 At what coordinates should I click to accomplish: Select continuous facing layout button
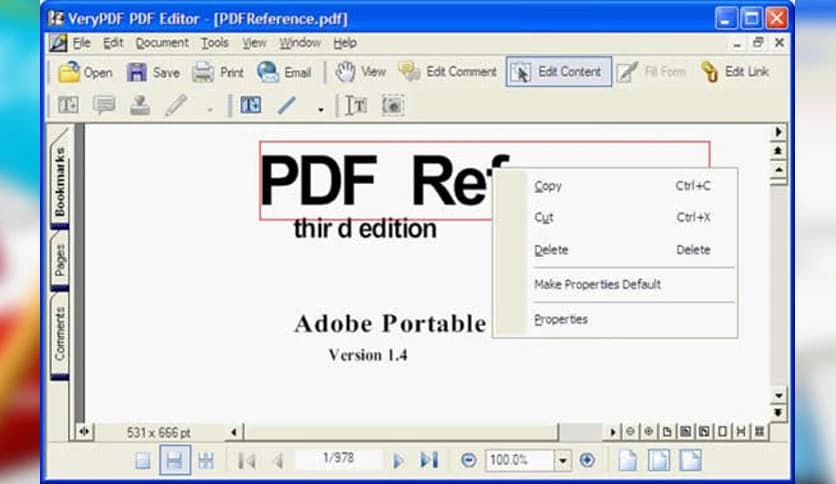(206, 460)
